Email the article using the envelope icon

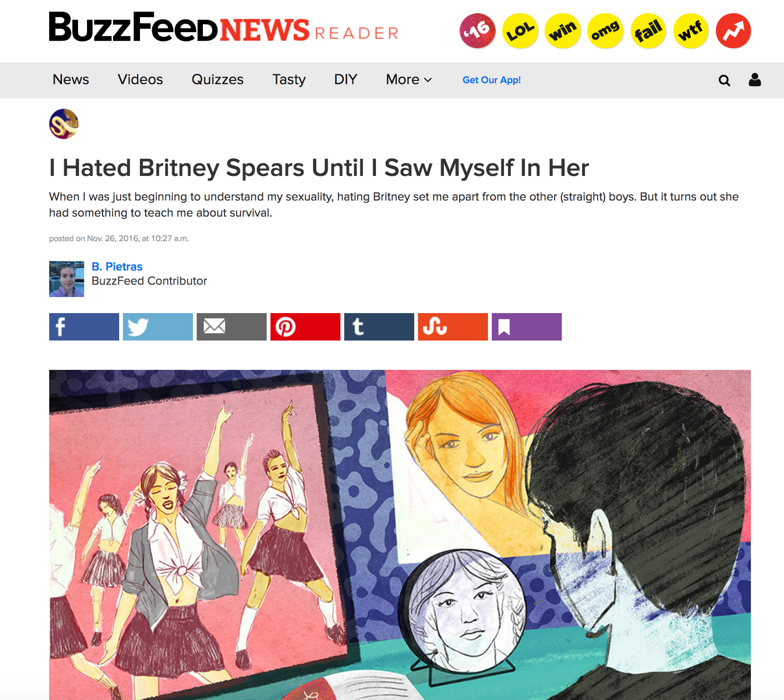[x=232, y=327]
